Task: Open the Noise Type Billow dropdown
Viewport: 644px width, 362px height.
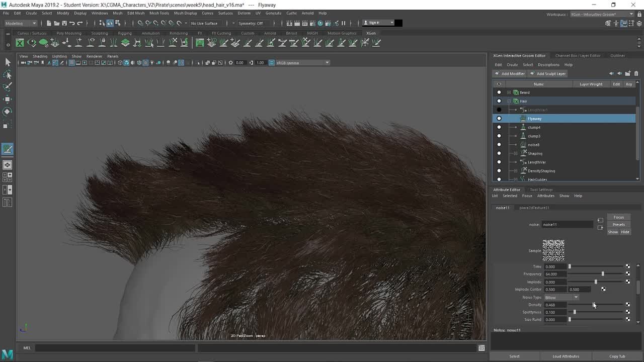Action: click(x=561, y=297)
